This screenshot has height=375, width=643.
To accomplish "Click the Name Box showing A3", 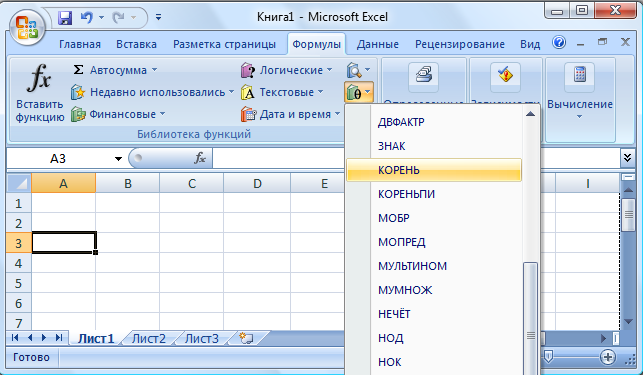I will click(58, 159).
